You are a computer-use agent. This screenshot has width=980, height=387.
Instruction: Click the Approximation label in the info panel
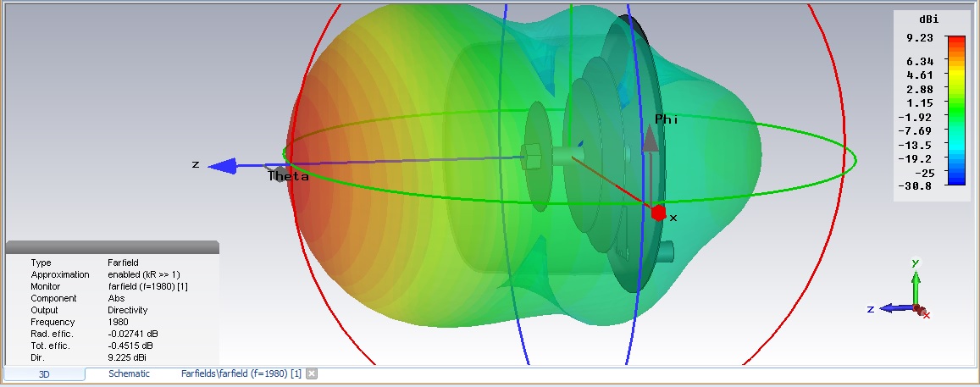pos(60,274)
